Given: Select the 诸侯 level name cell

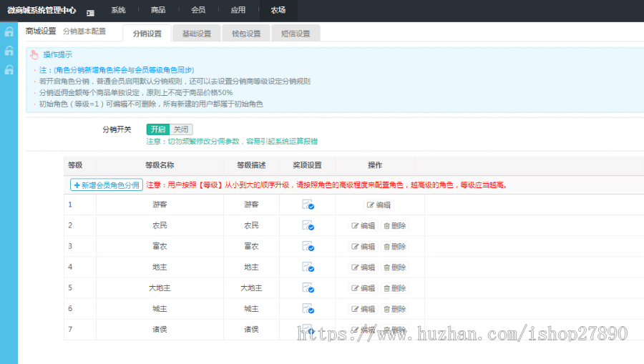Looking at the screenshot, I should [160, 329].
